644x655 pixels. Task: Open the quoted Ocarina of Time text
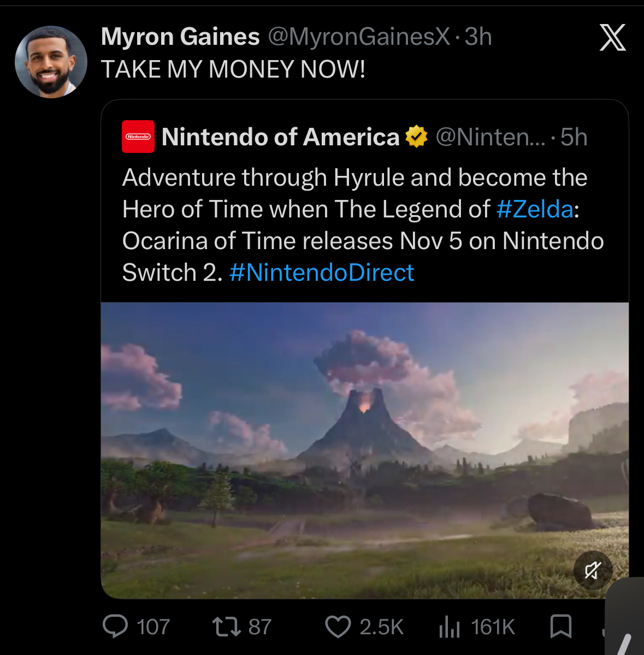pos(363,225)
